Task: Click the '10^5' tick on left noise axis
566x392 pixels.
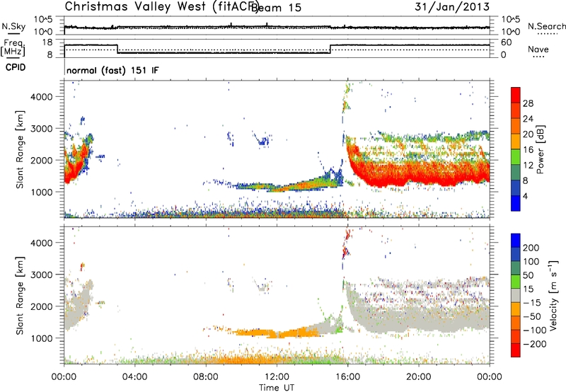Action: click(x=43, y=20)
